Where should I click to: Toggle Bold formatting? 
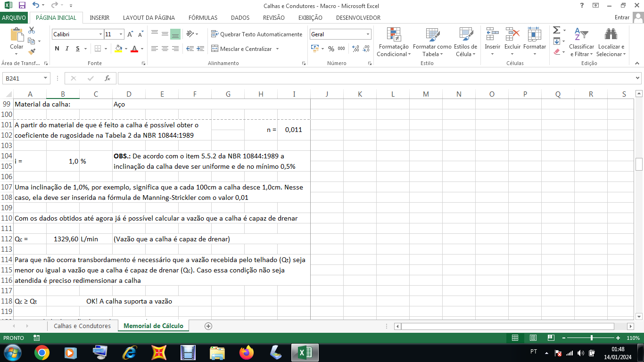pos(57,49)
